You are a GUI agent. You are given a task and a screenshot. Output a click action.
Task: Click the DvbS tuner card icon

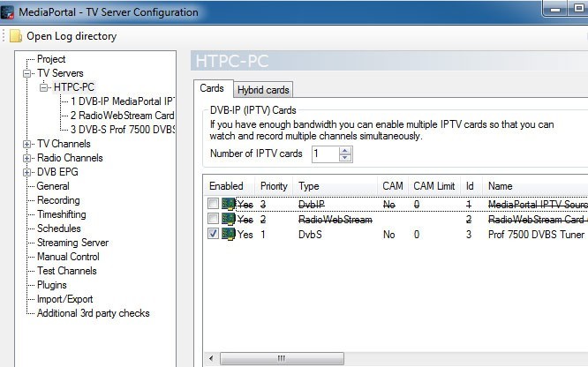click(x=228, y=235)
